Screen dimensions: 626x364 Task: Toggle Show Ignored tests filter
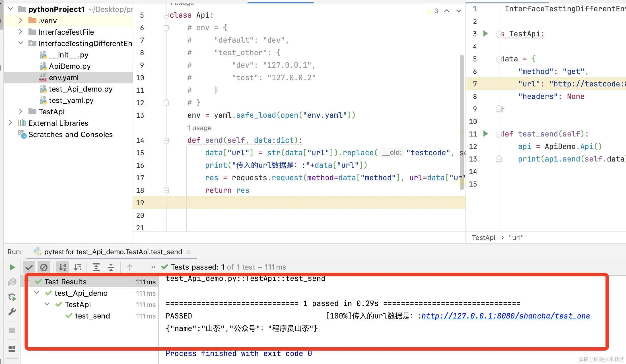click(44, 267)
